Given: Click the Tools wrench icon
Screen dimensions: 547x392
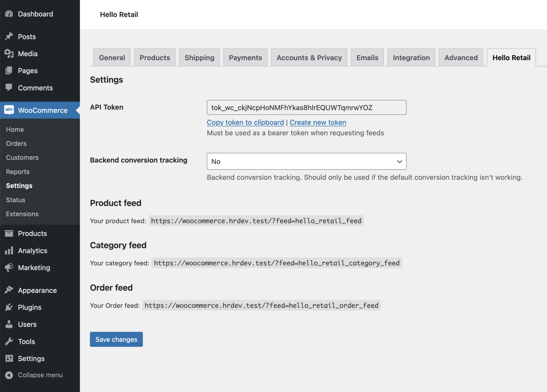Looking at the screenshot, I should coord(9,341).
